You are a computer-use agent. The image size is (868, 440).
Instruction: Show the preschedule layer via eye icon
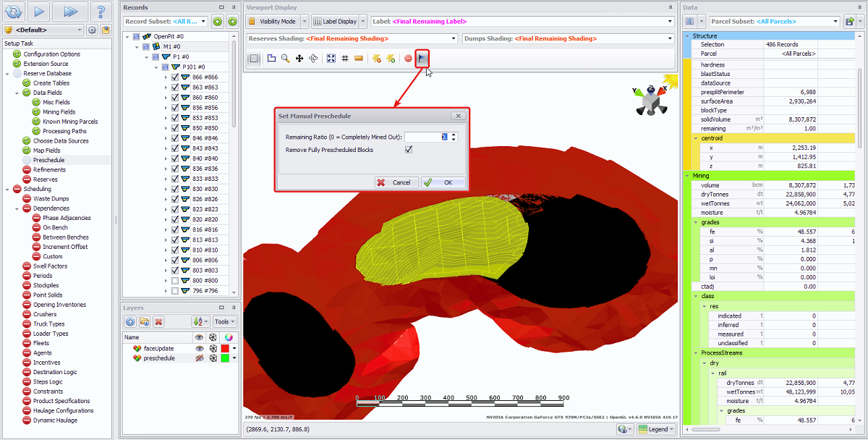(199, 358)
